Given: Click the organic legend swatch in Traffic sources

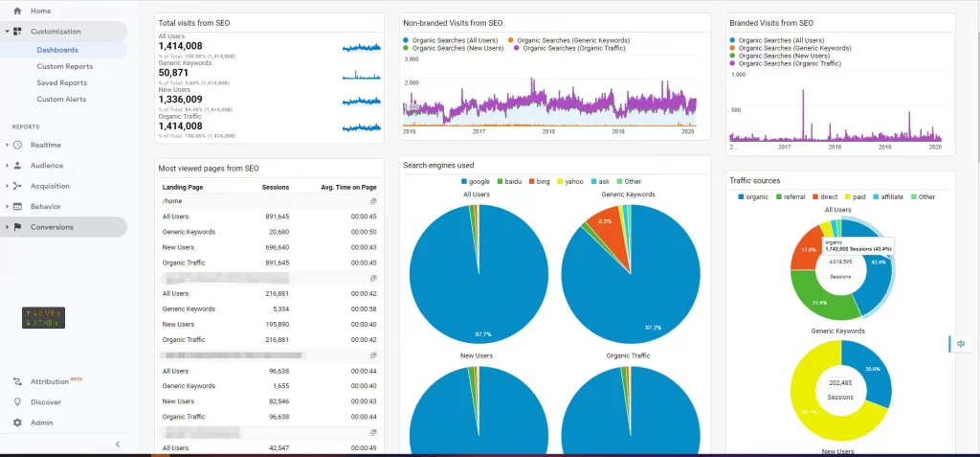Looking at the screenshot, I should coord(741,196).
